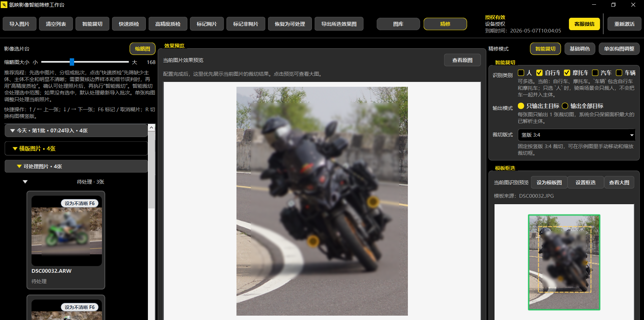Click the 设为模板图 button

(x=549, y=183)
